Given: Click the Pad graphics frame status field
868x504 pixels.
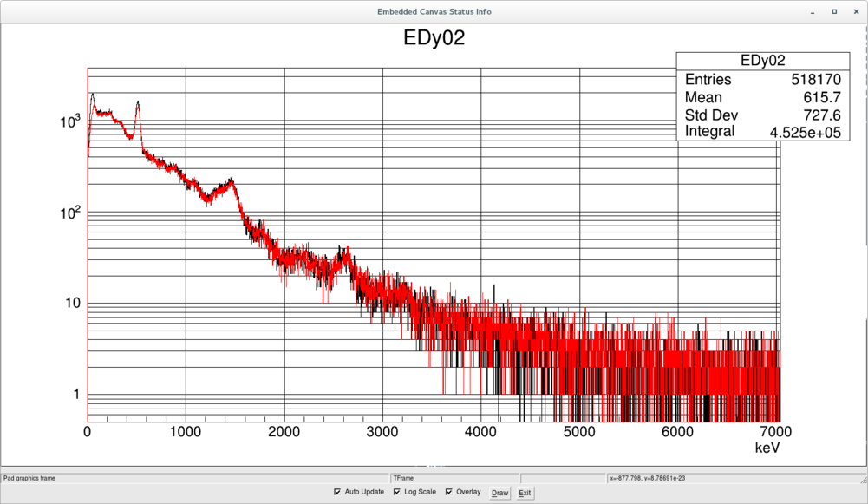Looking at the screenshot, I should pyautogui.click(x=195, y=478).
